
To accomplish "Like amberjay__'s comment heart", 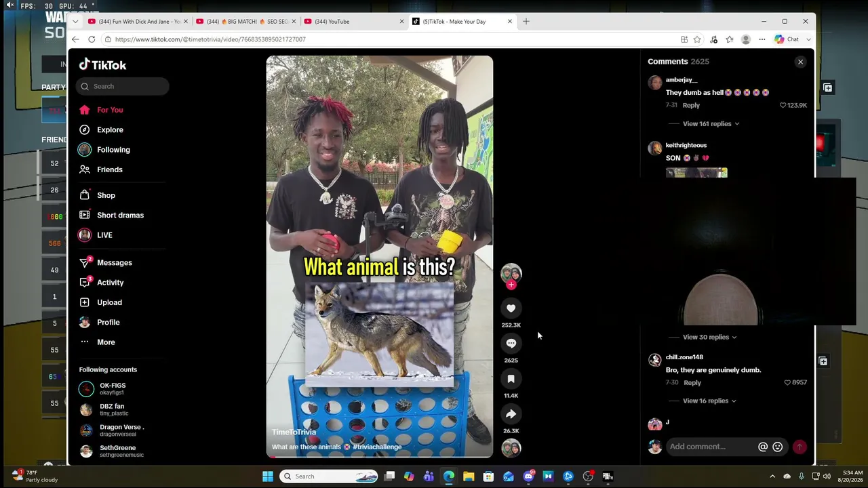I will pos(783,106).
